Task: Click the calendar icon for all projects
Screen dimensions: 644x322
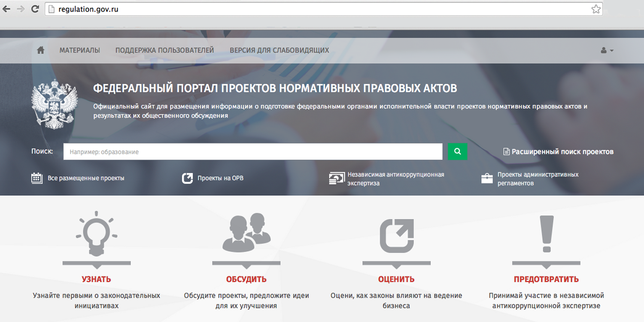Action: (37, 178)
